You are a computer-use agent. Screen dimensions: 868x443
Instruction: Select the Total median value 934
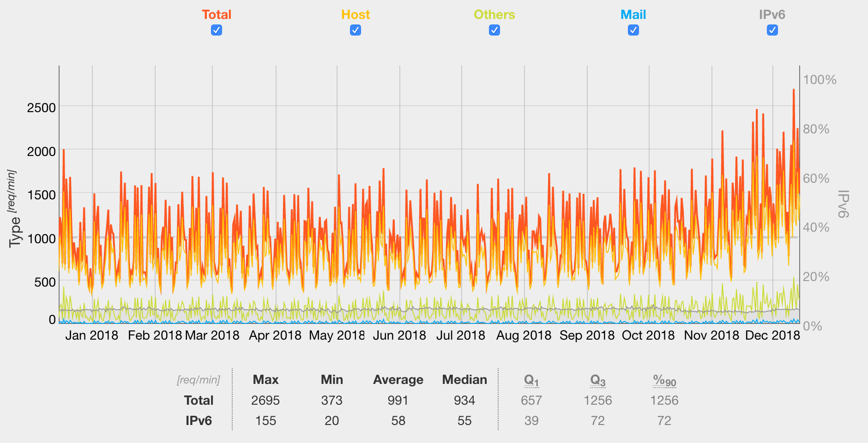point(464,400)
